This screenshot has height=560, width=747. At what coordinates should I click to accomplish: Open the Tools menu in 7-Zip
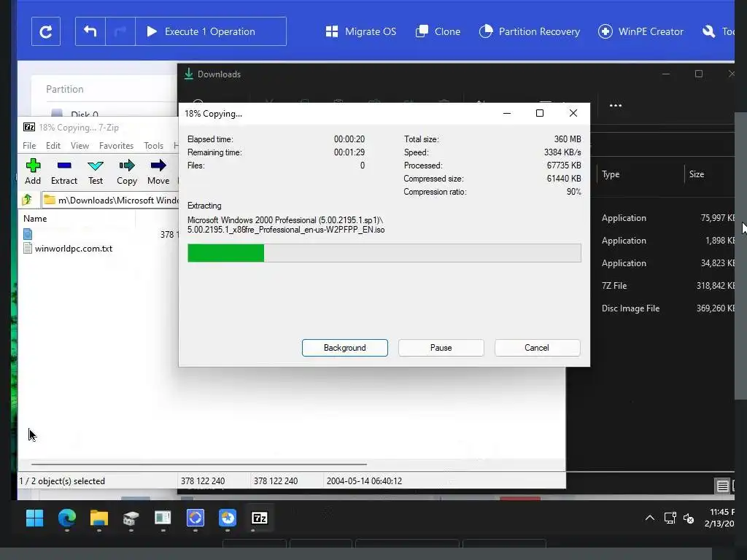click(x=153, y=146)
